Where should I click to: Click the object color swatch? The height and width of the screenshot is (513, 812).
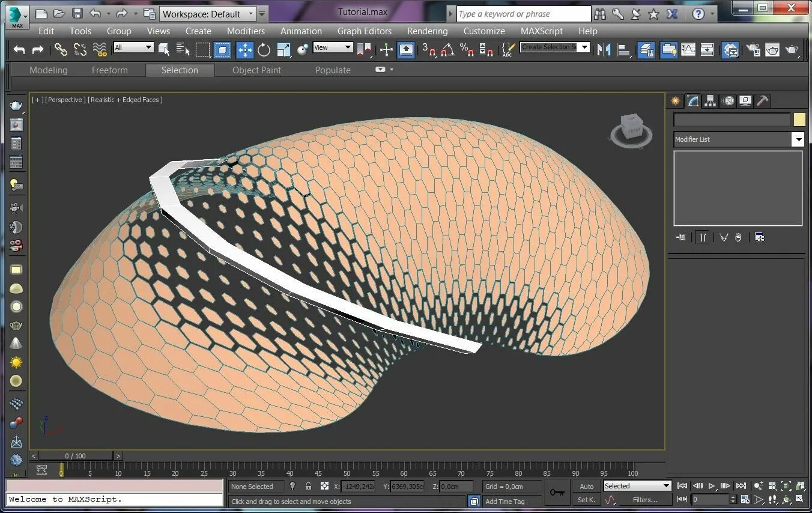pyautogui.click(x=799, y=120)
